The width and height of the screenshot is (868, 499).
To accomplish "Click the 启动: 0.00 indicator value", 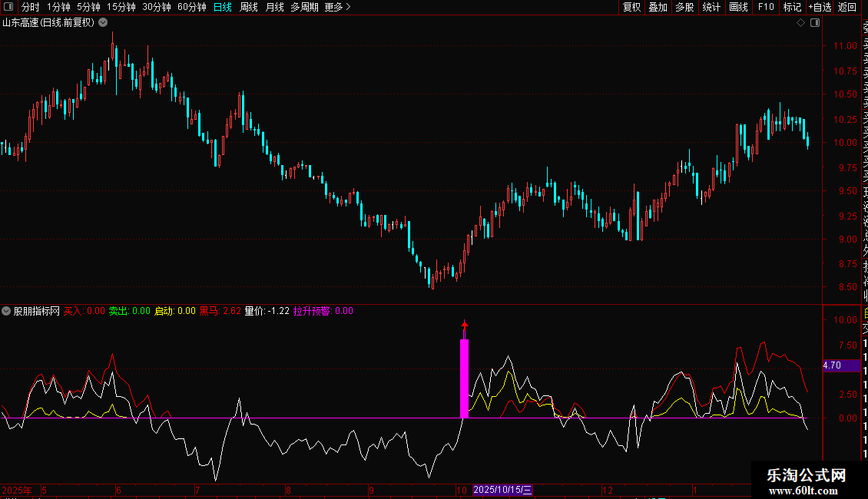I will point(175,311).
